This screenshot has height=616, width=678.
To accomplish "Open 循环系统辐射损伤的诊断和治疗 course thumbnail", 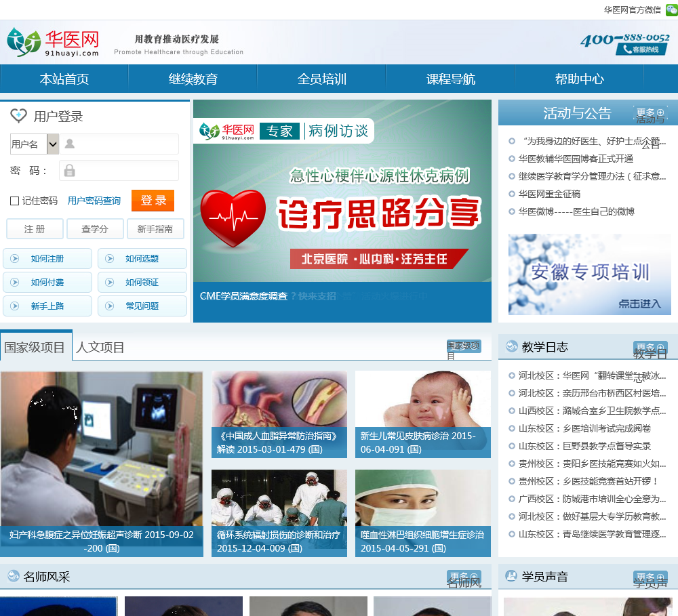I will 279,513.
